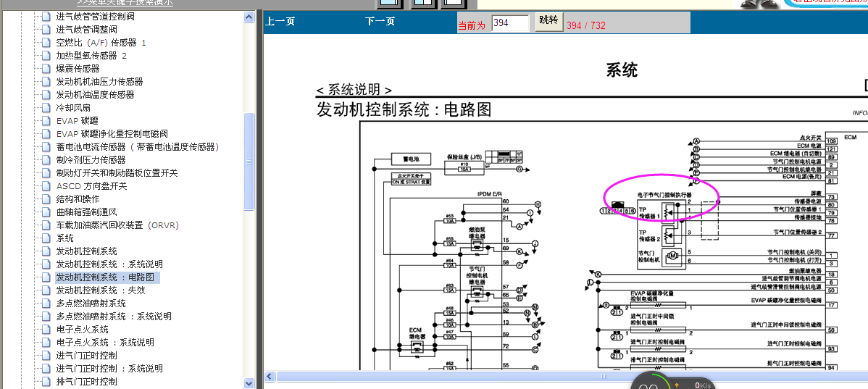Click the page icon beside 加热型氧传感器 2

[46, 55]
